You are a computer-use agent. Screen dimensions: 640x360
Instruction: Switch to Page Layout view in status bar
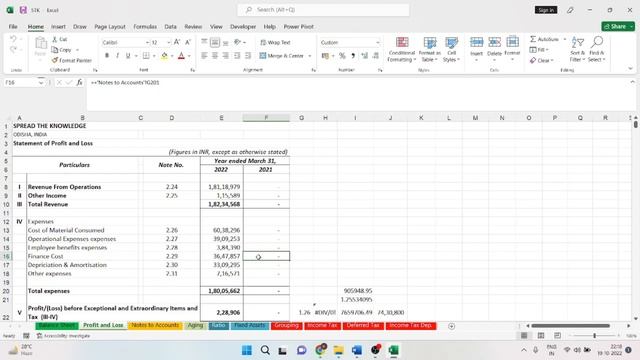541,336
